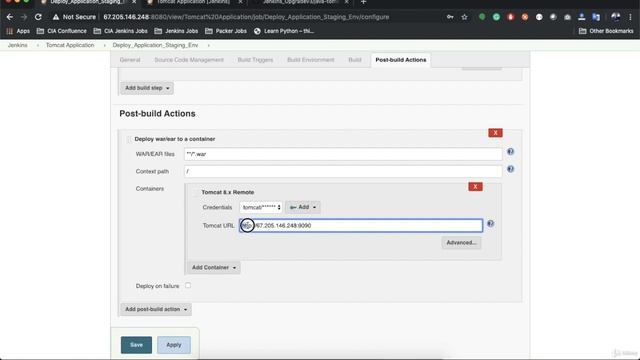Switch to the Tomcat Application Jenkins browser tab

pos(193,2)
